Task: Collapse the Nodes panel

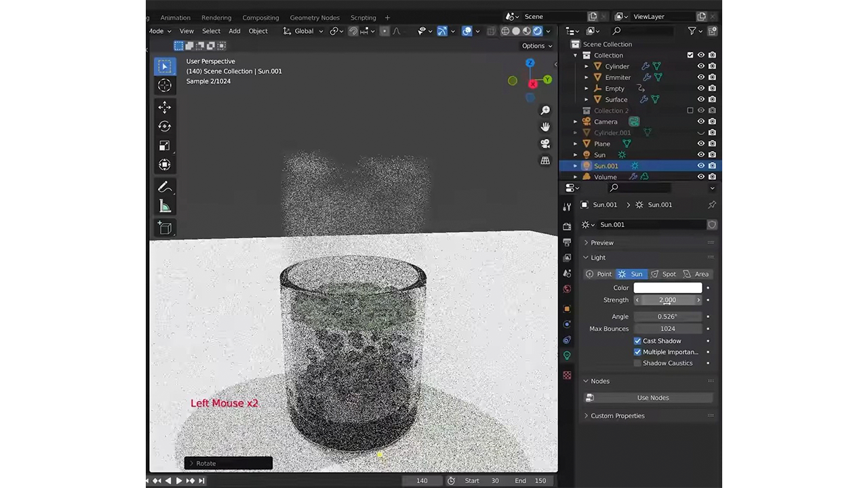Action: pyautogui.click(x=599, y=381)
